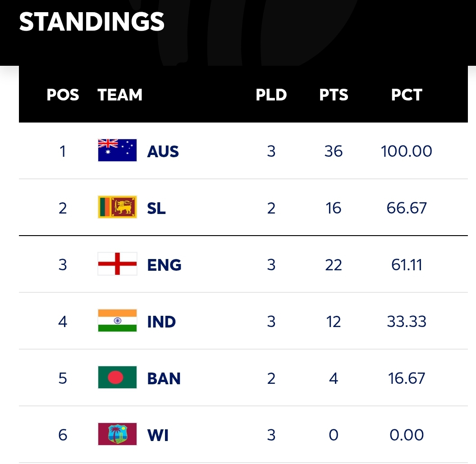Click the West Indies flag icon
This screenshot has height=464, width=476.
[117, 434]
